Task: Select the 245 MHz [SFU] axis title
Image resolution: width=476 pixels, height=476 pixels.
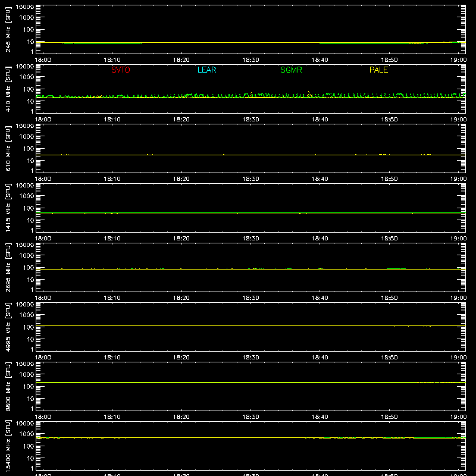Action: point(8,29)
